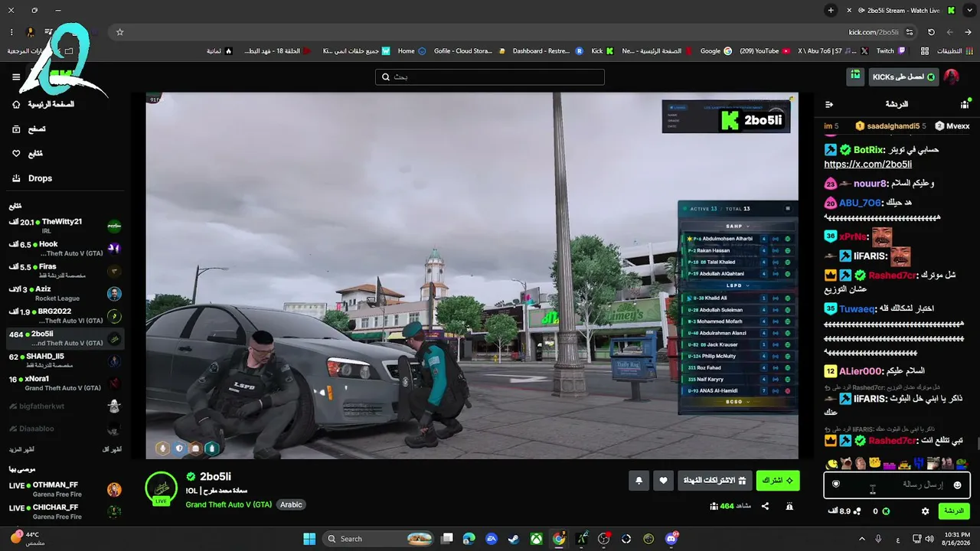Search Kick using the search field

pyautogui.click(x=490, y=77)
